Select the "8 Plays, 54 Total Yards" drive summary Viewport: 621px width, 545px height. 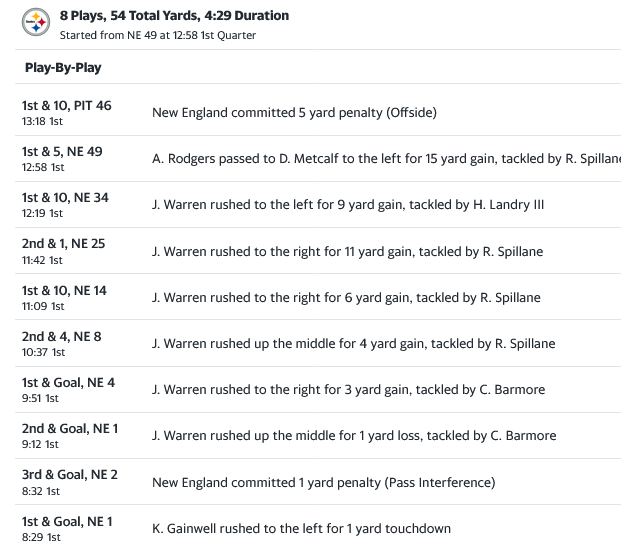(x=174, y=16)
